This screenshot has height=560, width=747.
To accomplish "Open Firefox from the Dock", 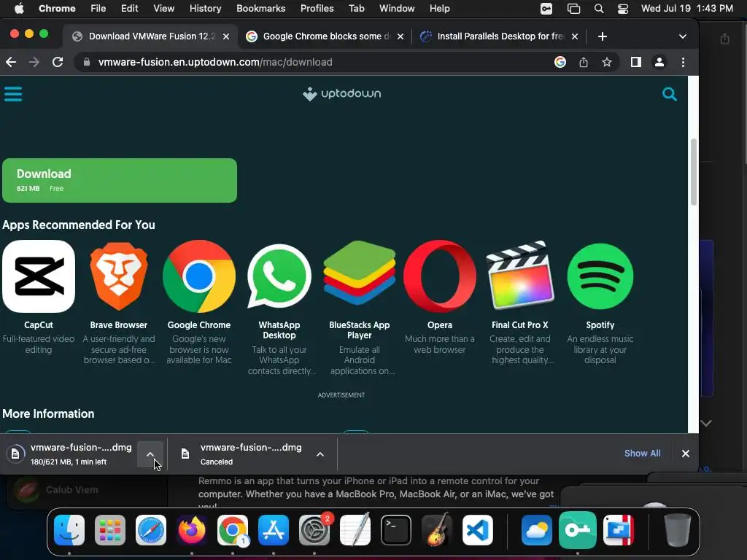I will pos(192,530).
